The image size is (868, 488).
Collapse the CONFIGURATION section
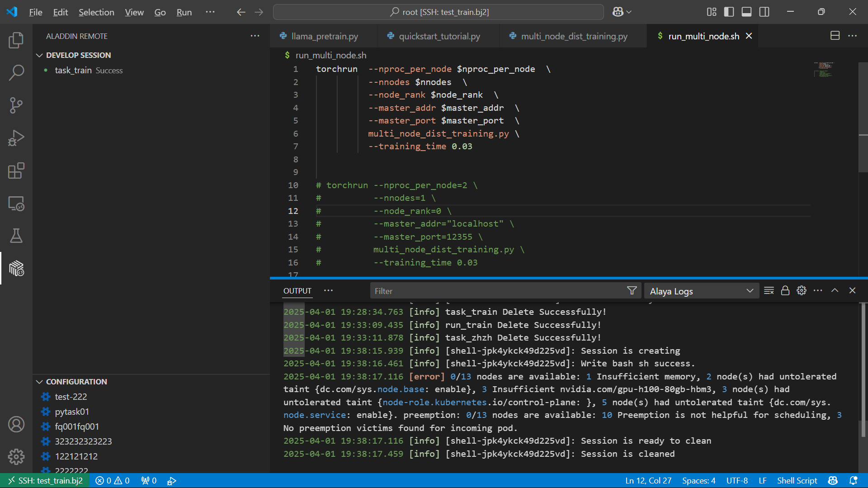tap(40, 382)
